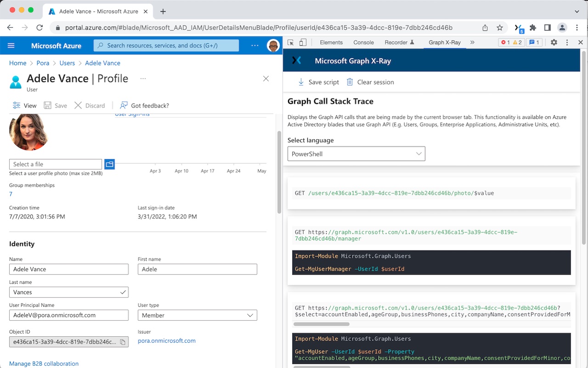The height and width of the screenshot is (368, 588).
Task: Open the User type Member dropdown
Action: (x=197, y=315)
